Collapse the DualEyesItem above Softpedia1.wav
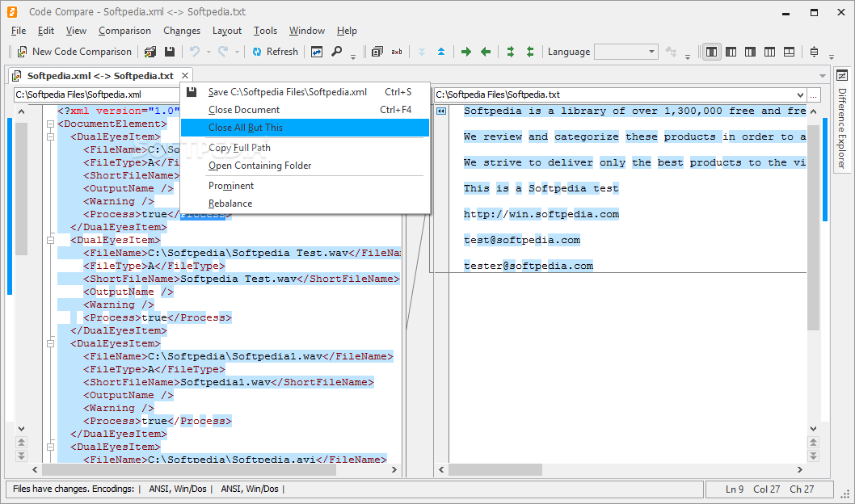855x504 pixels. [x=50, y=344]
